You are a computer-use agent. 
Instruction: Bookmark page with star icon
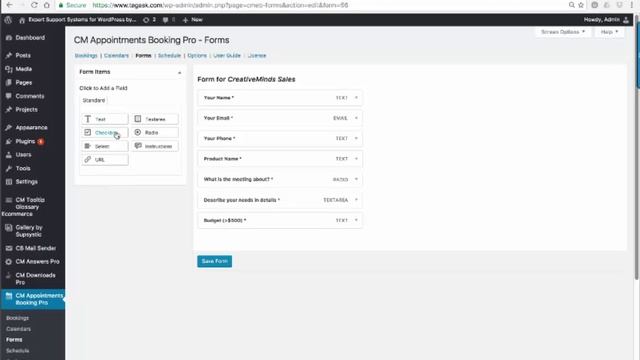pyautogui.click(x=581, y=5)
